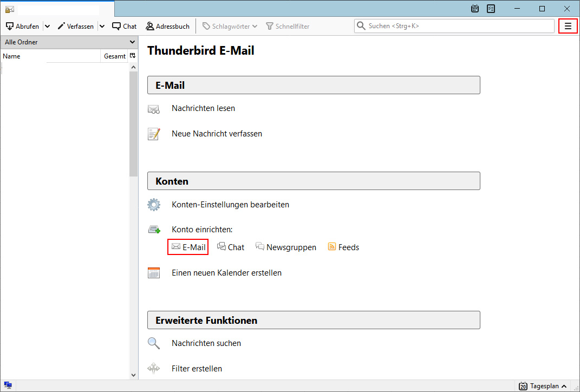Click the online status icon in status bar

pyautogui.click(x=8, y=386)
